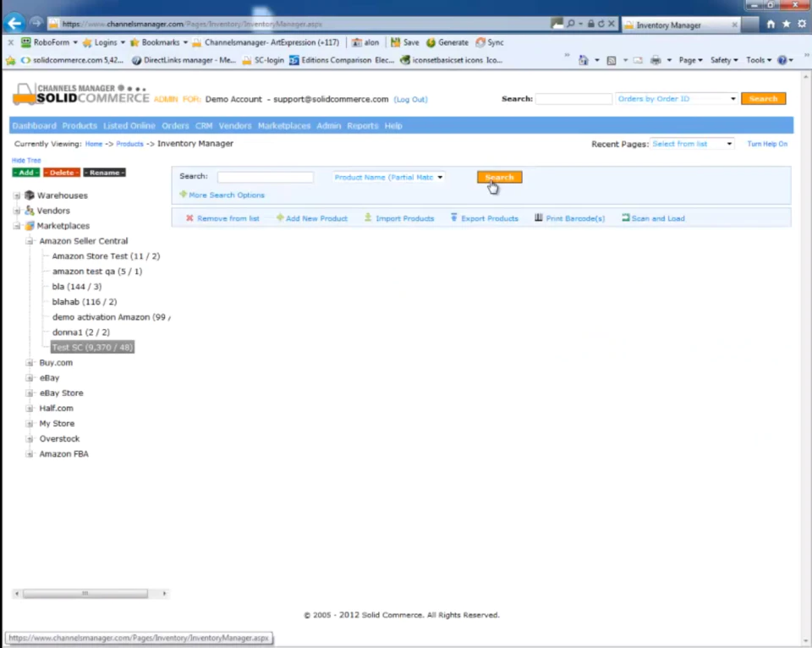
Task: Click the green Add button
Action: pos(26,173)
